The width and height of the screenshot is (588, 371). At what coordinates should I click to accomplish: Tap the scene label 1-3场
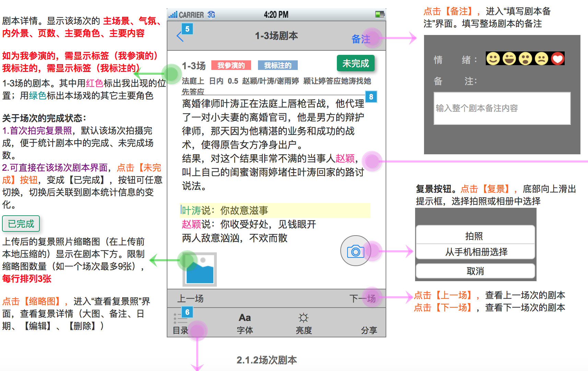pyautogui.click(x=194, y=65)
